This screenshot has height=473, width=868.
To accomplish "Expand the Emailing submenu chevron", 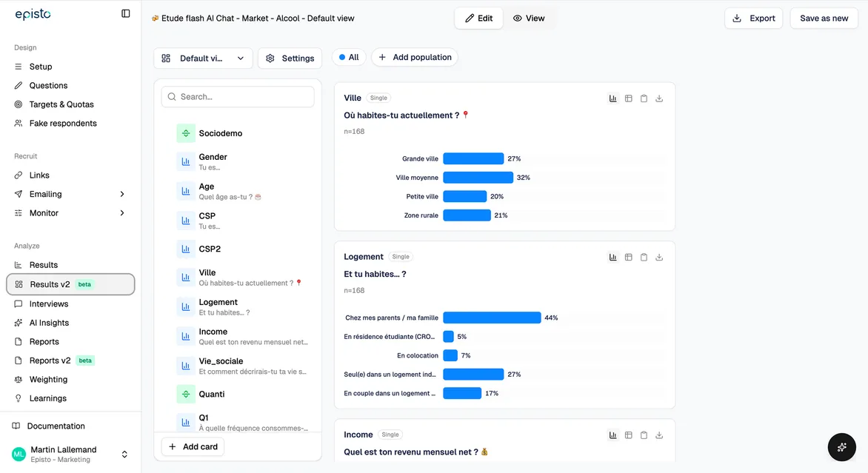I will (122, 194).
